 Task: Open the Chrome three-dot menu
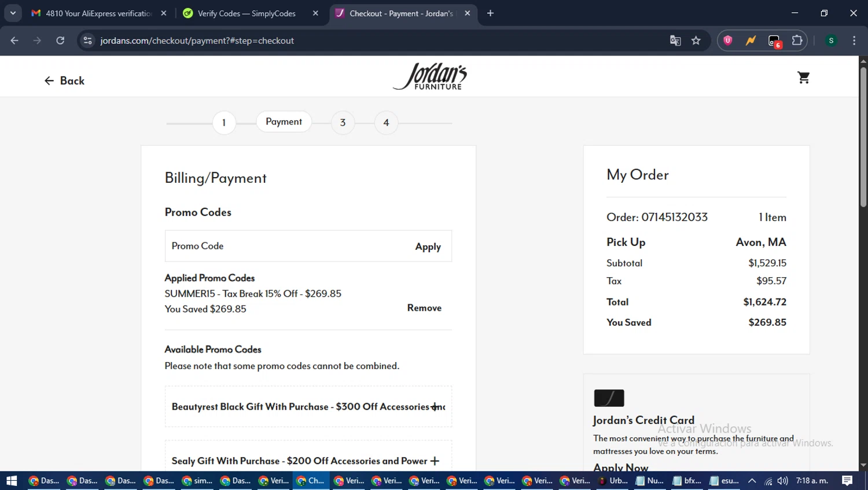click(854, 40)
